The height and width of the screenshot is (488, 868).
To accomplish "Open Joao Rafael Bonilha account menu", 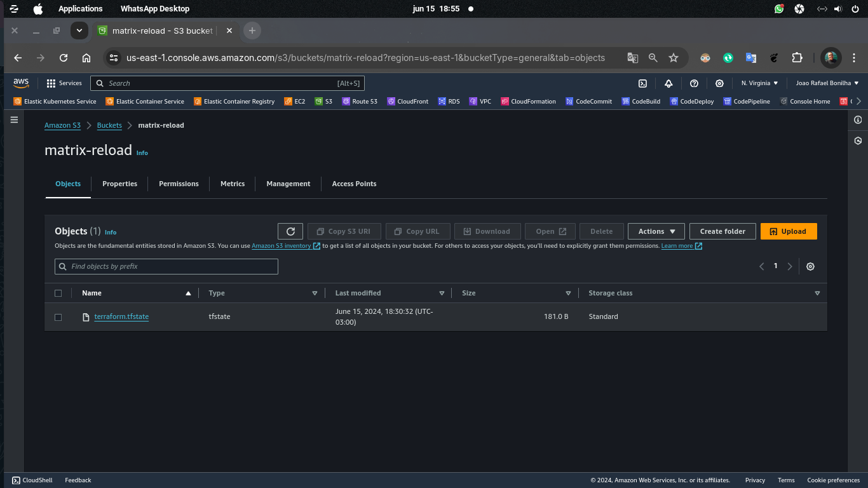I will pyautogui.click(x=827, y=83).
